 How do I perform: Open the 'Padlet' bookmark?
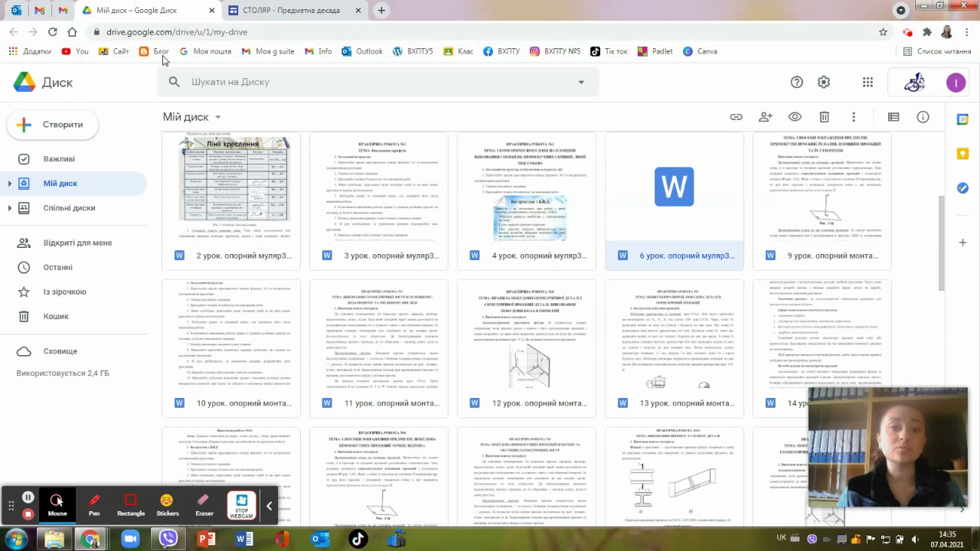tap(655, 51)
